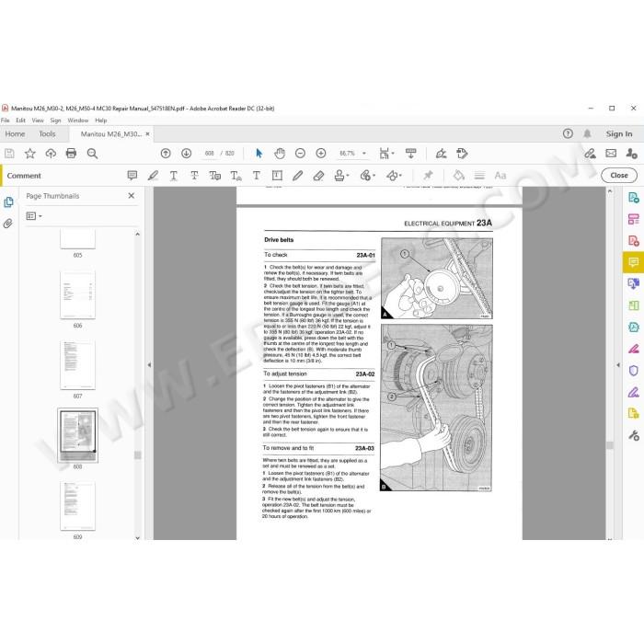Open the comment color fill picker

click(458, 176)
